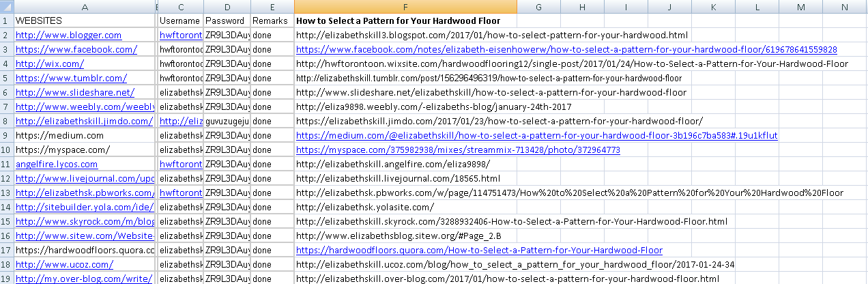This screenshot has width=868, height=284.
Task: Select 'How to Select a Pattern' title cell
Action: [405, 21]
